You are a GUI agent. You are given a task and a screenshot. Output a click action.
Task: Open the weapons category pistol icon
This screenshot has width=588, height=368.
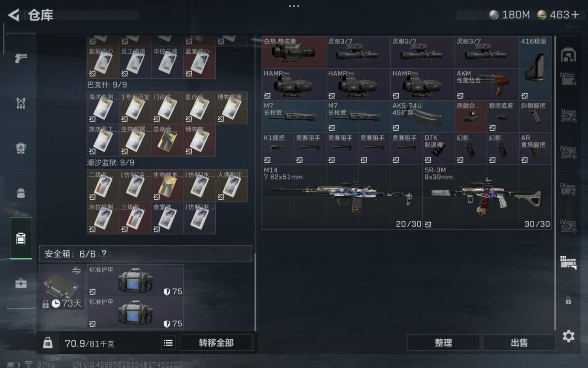[x=21, y=58]
